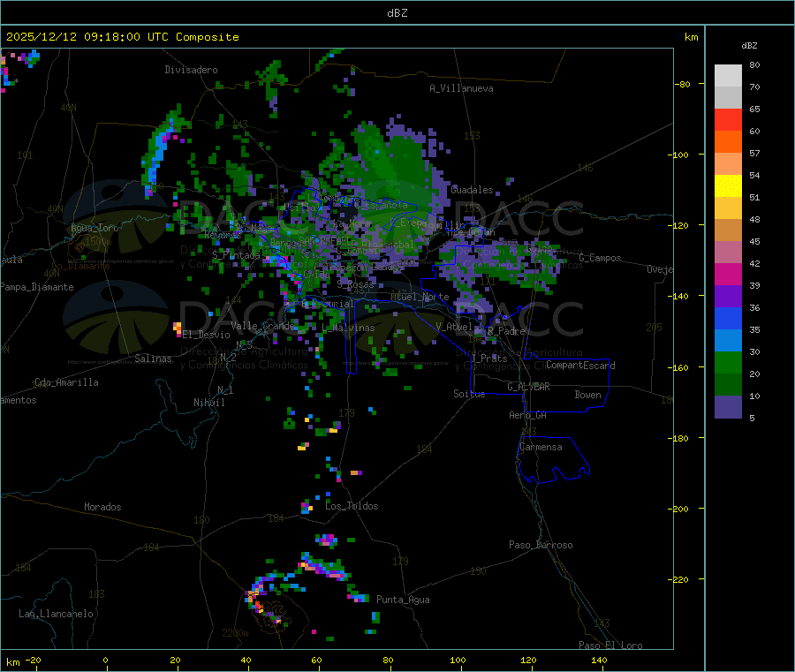Click the Valle_Grande label
Viewport: 795px width, 672px height.
point(262,326)
